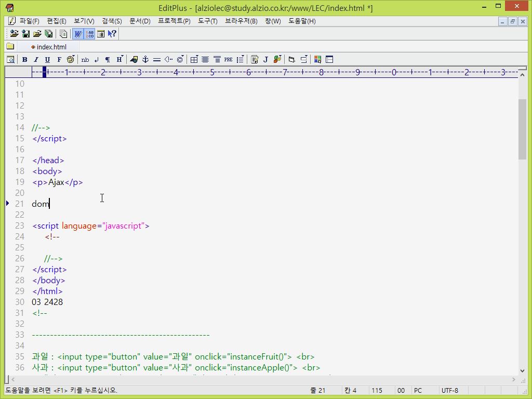Open the 문서(D) menu
Screen dimensions: 532x399
[140, 21]
